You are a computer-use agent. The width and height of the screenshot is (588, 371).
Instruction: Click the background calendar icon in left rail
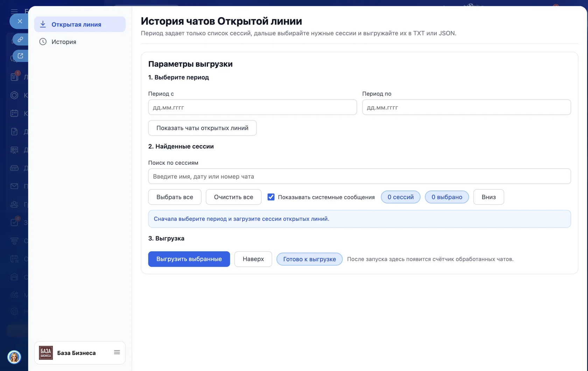[x=14, y=113]
